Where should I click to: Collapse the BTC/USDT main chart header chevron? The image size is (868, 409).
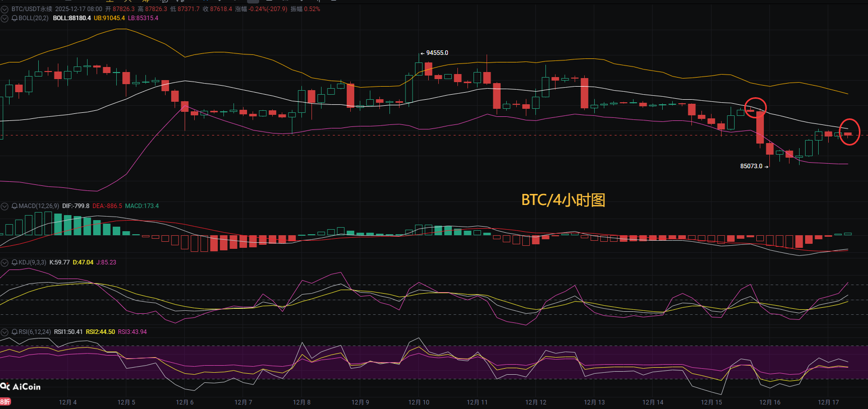5,9
